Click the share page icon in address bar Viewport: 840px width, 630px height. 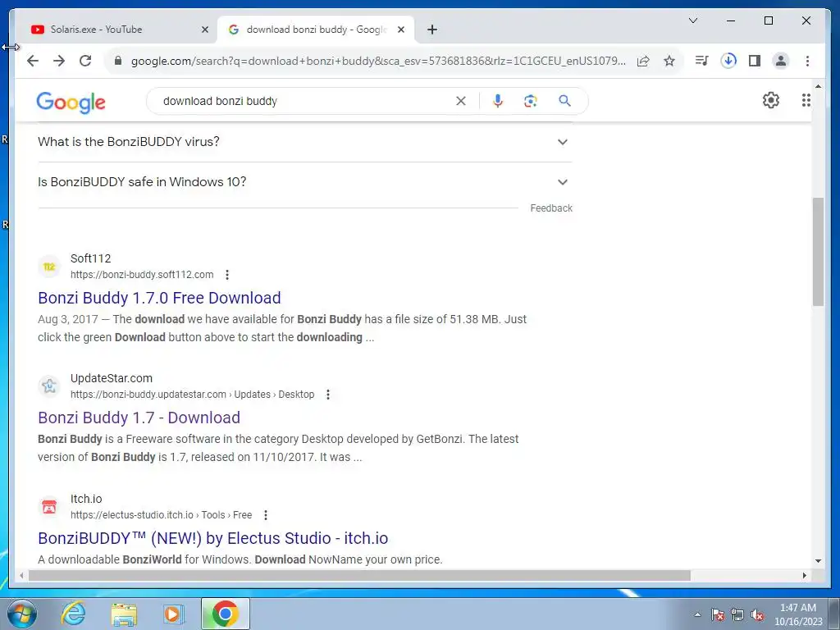coord(643,61)
